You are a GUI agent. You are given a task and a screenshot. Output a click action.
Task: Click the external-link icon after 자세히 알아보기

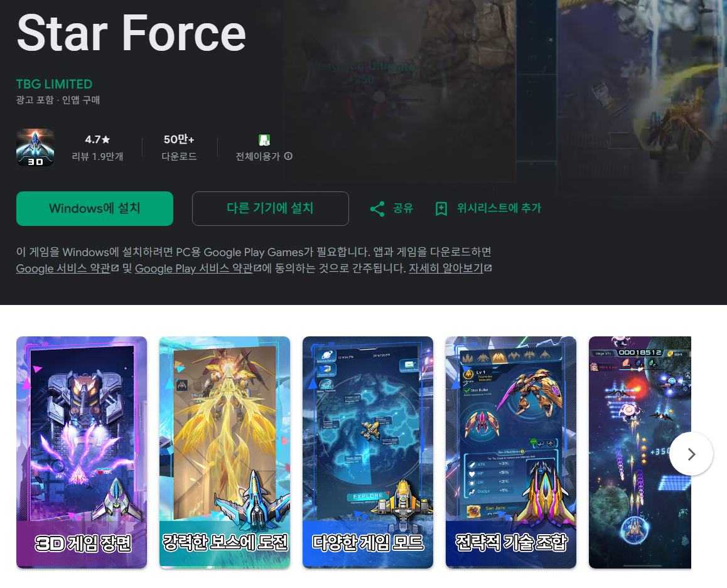pos(488,268)
